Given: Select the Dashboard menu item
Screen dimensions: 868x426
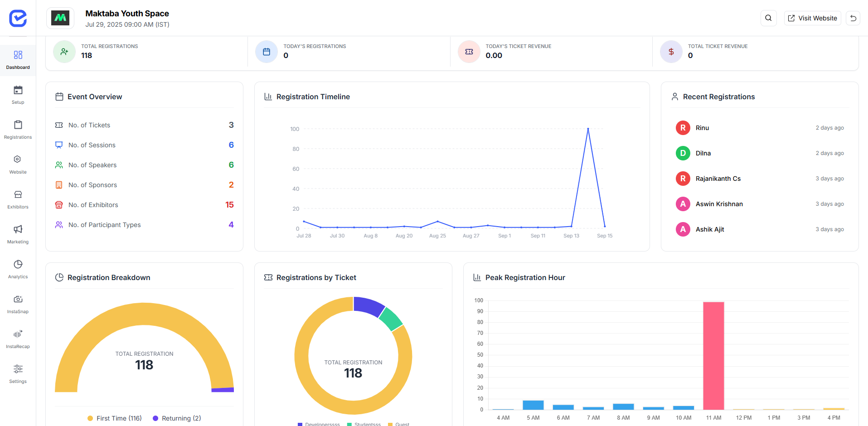Looking at the screenshot, I should [18, 60].
